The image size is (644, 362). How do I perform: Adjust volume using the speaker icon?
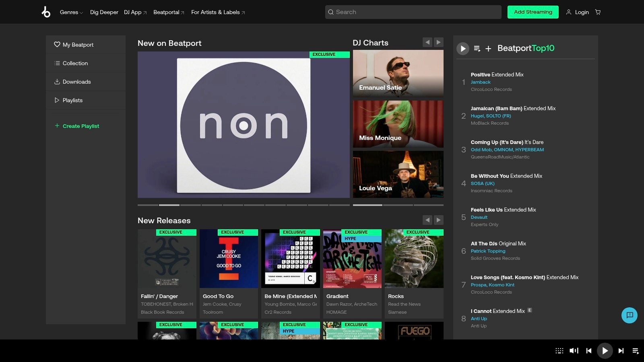coord(573,350)
